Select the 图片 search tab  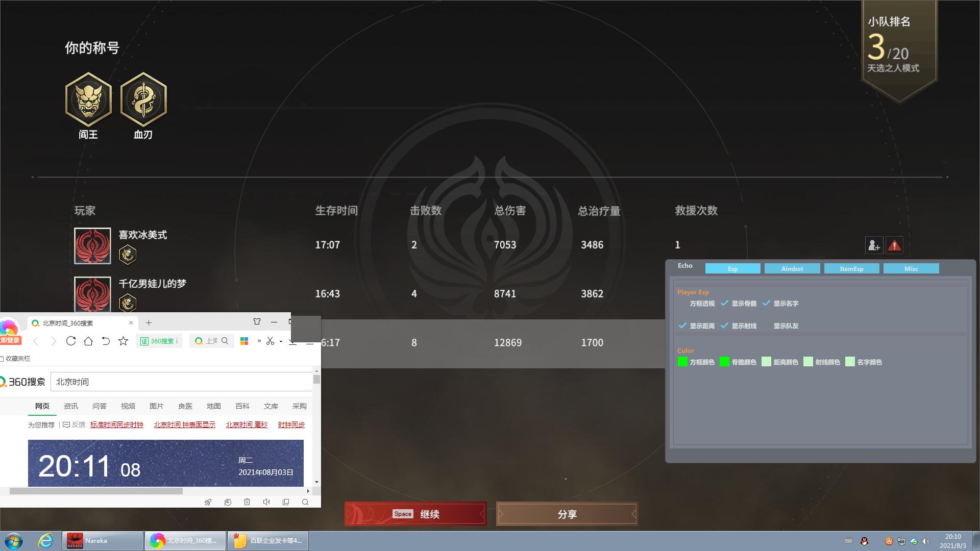point(157,406)
